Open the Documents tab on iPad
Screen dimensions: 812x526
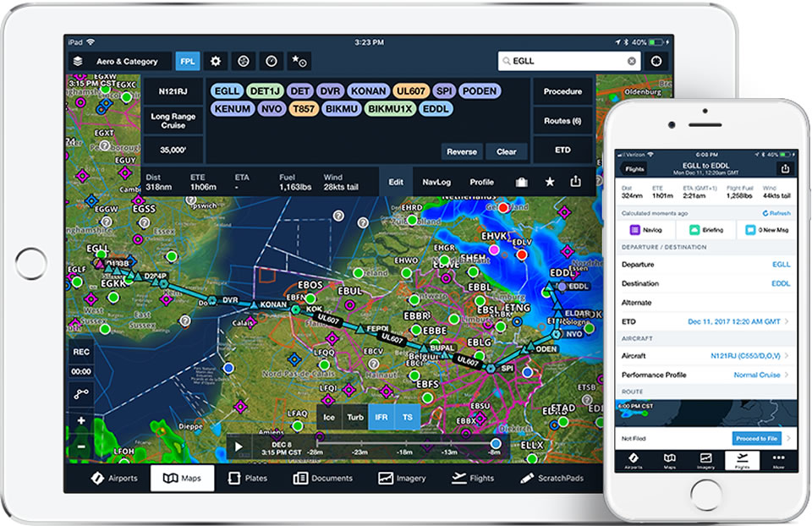tap(322, 478)
